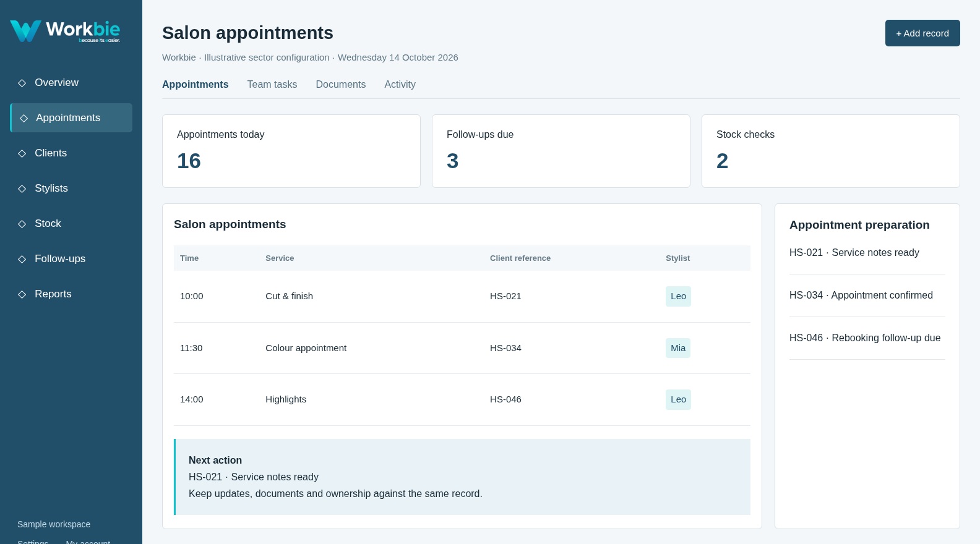Viewport: 980px width, 544px height.
Task: Click the Cut & finish service cell
Action: click(290, 297)
